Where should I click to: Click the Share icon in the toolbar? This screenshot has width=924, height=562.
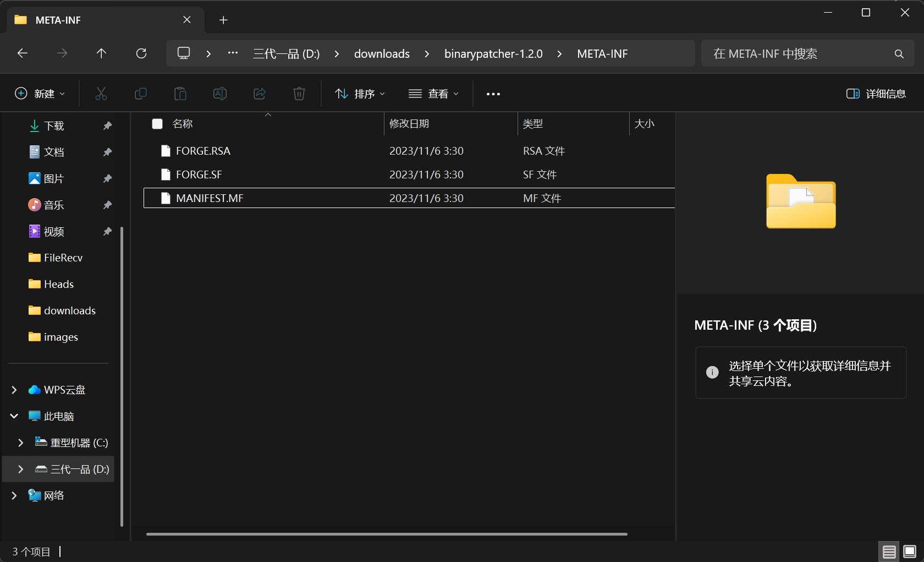(x=260, y=94)
